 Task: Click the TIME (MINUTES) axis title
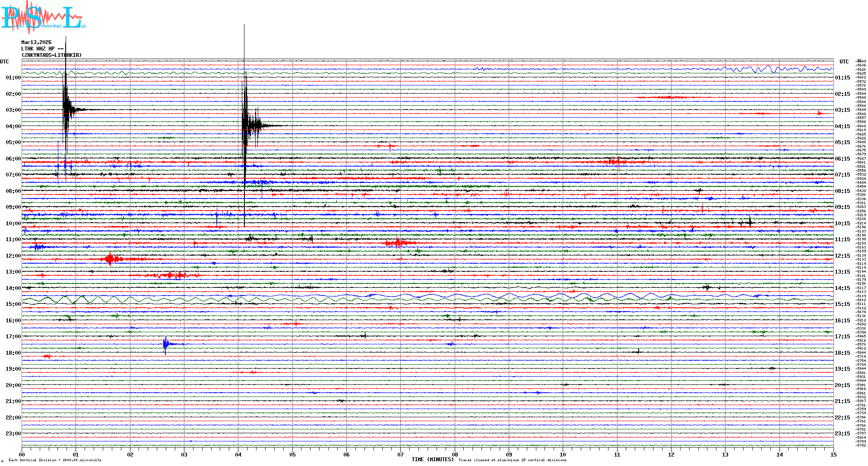tap(432, 460)
